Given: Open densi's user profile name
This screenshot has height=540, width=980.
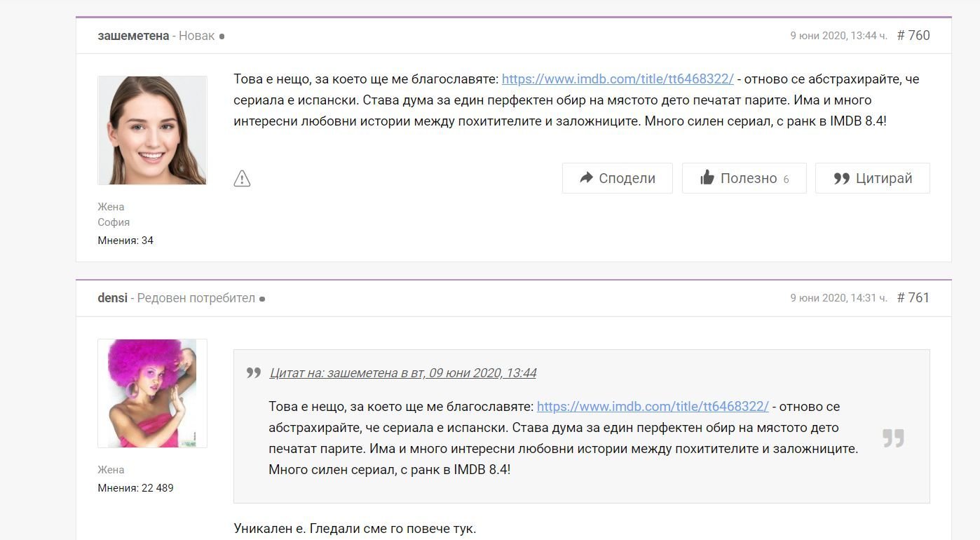Looking at the screenshot, I should click(112, 298).
